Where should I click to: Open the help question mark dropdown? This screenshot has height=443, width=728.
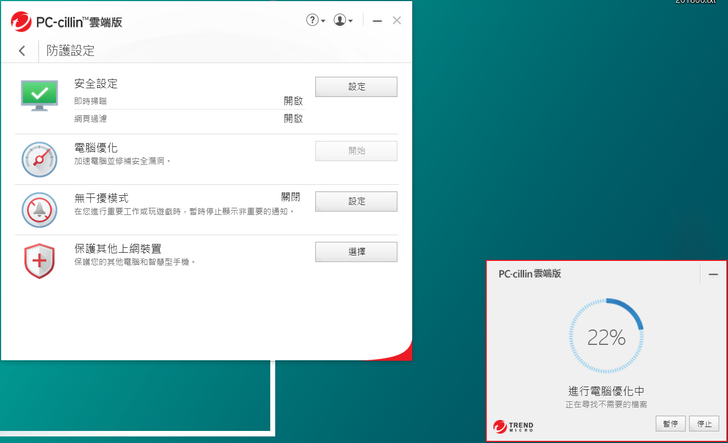pos(315,20)
